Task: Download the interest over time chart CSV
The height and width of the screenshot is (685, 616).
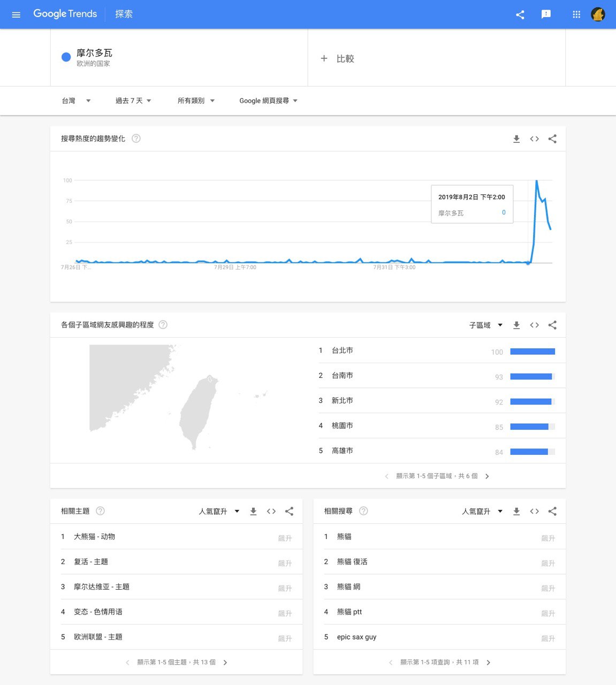Action: coord(516,139)
